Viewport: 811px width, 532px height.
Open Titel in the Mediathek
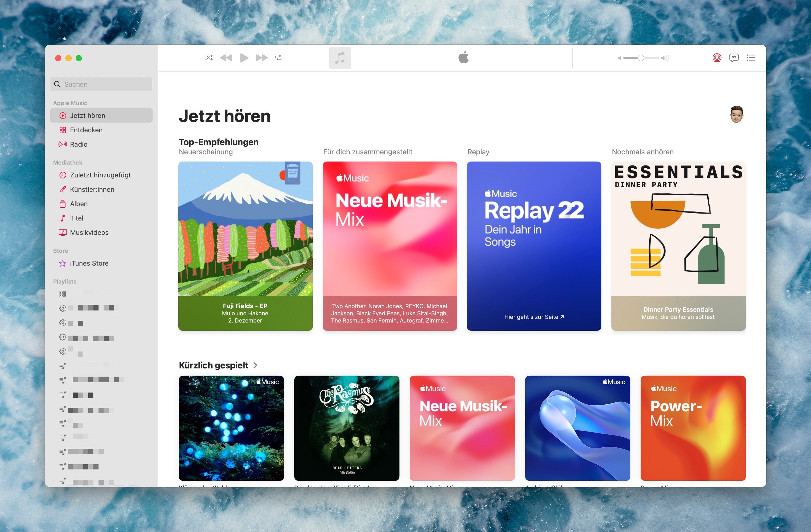(77, 218)
